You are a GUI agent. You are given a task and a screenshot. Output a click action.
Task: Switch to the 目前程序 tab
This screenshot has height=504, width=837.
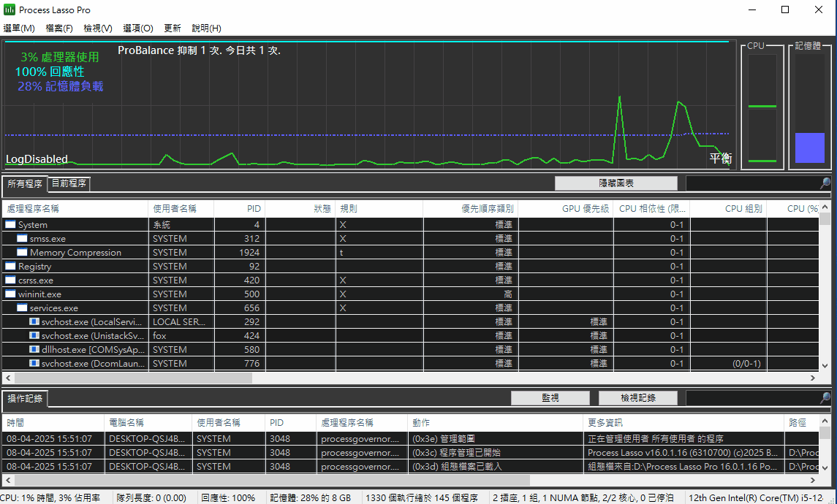69,183
